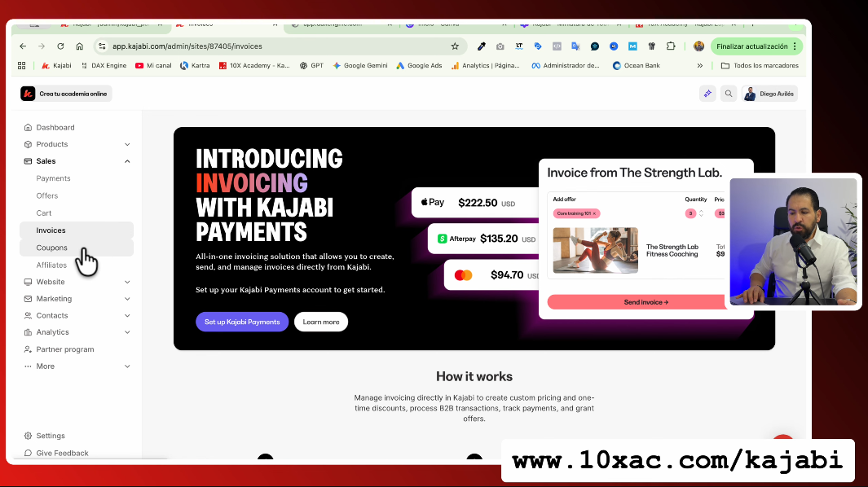Go forward using the browser forward arrow

(x=42, y=46)
